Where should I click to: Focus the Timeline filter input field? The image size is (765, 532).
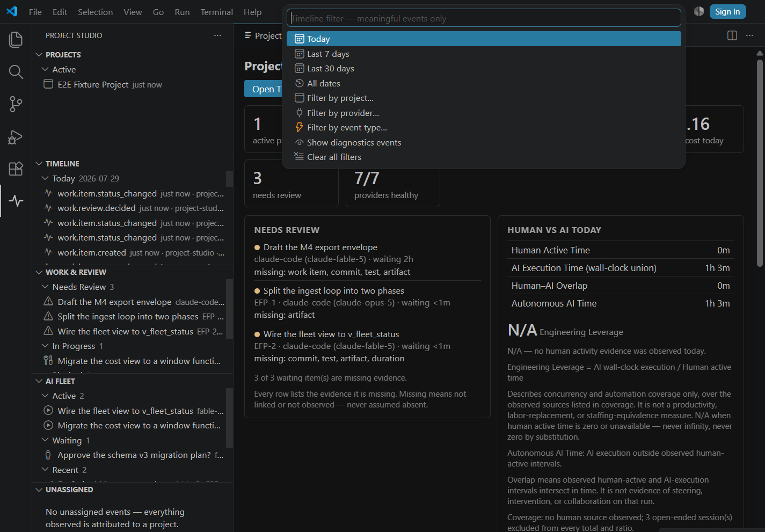[x=484, y=18]
